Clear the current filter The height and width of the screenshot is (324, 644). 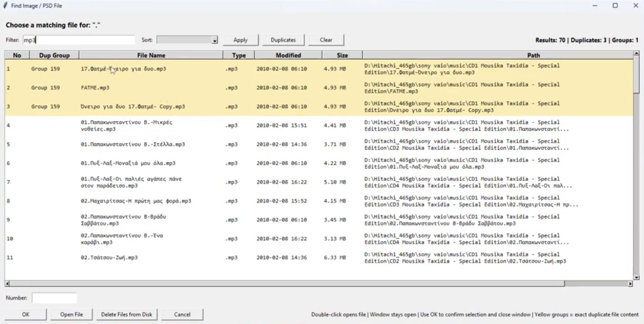point(326,40)
